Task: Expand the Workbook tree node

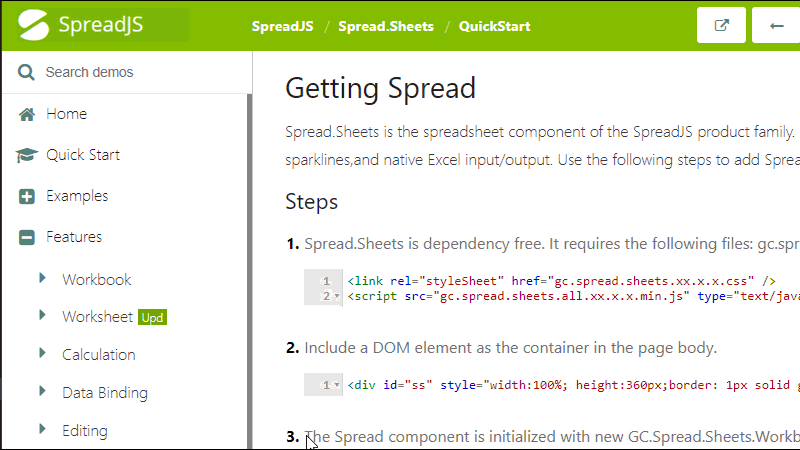Action: 43,278
